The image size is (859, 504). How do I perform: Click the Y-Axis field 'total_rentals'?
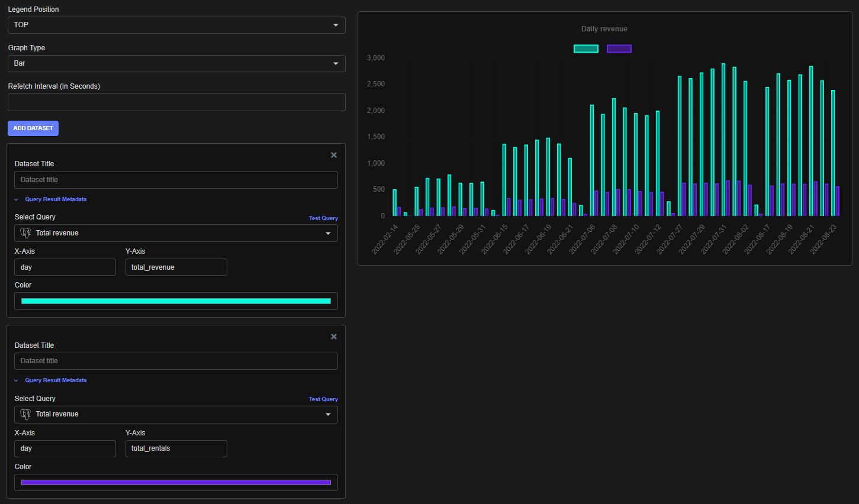(176, 448)
